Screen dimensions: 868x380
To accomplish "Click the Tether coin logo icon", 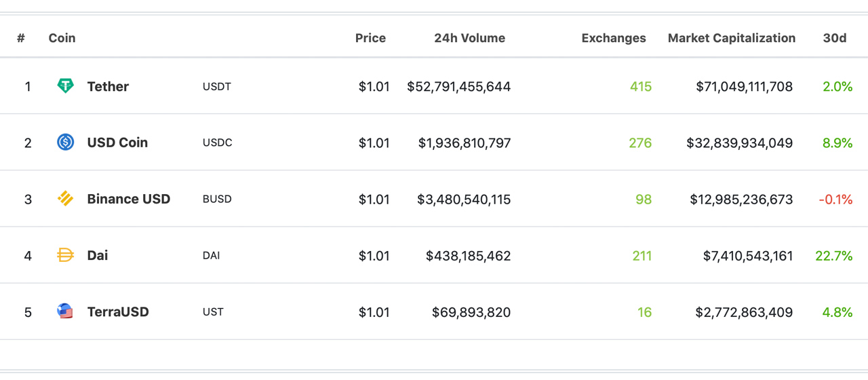I will click(x=65, y=86).
